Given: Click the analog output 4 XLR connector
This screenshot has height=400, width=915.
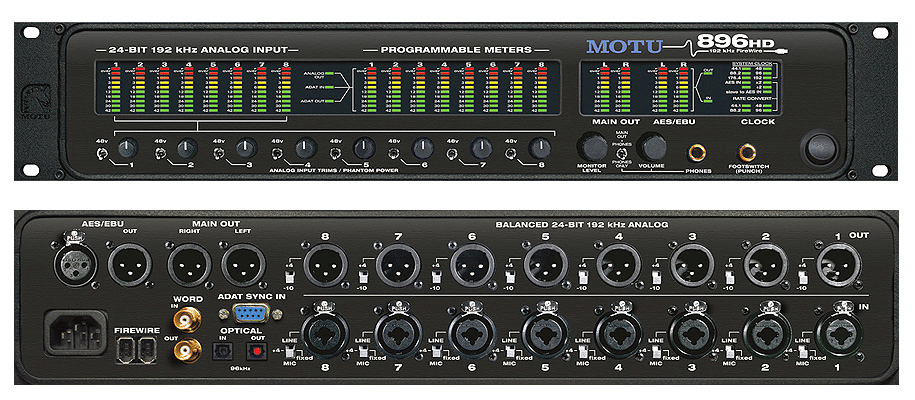Looking at the screenshot, I should [619, 264].
